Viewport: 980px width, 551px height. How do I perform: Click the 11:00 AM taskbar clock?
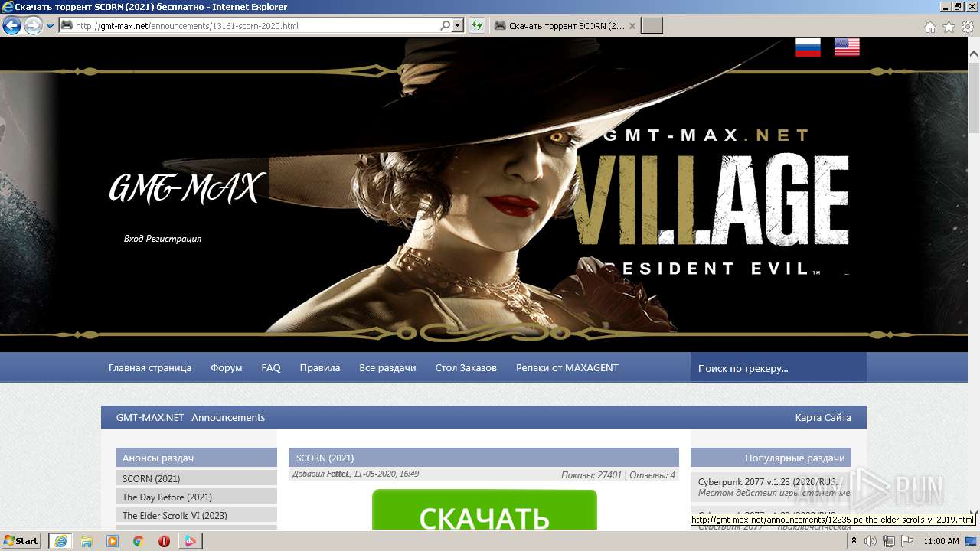tap(942, 541)
